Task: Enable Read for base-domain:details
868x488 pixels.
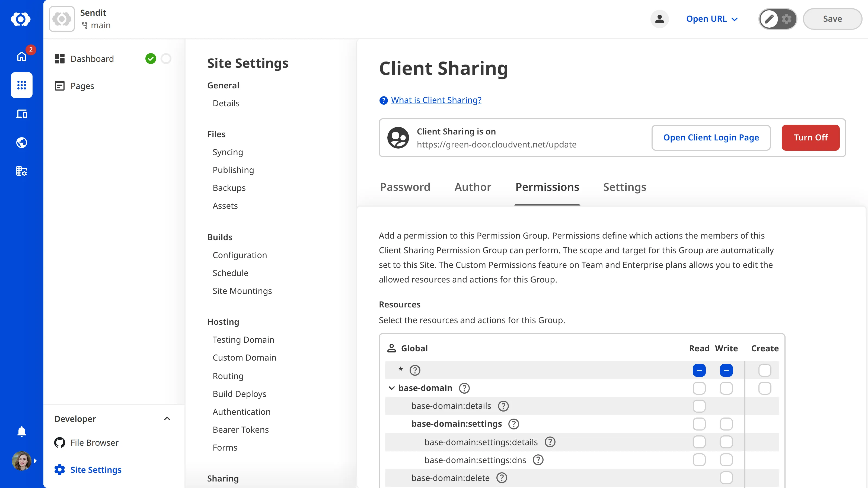Action: [699, 406]
